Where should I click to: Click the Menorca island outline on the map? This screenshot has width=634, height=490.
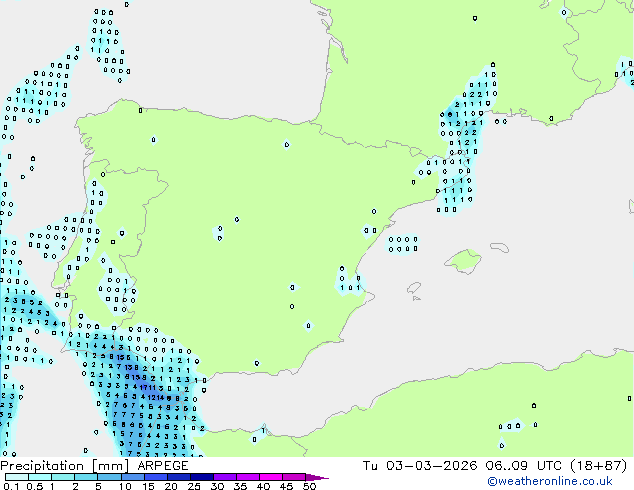tap(499, 247)
